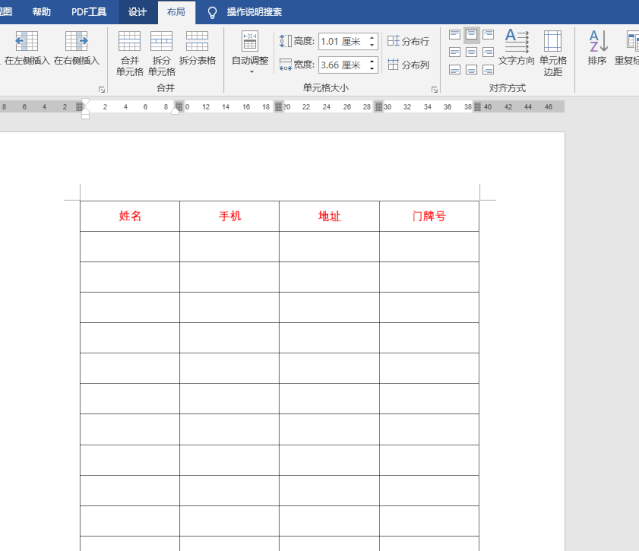This screenshot has width=639, height=551.
Task: Split the table with 拆分表格
Action: coord(197,48)
